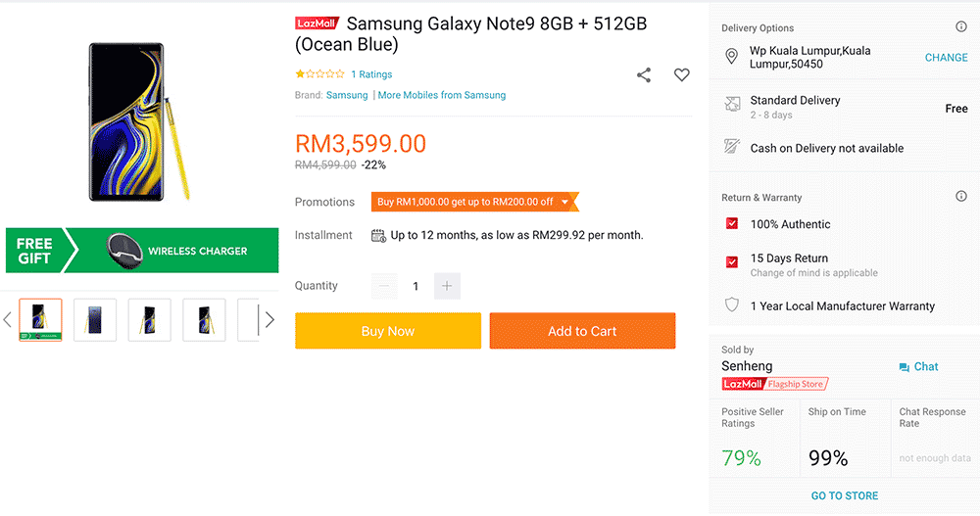Image resolution: width=980 pixels, height=516 pixels.
Task: Toggle the 100% Authentic checkbox
Action: coord(731,224)
